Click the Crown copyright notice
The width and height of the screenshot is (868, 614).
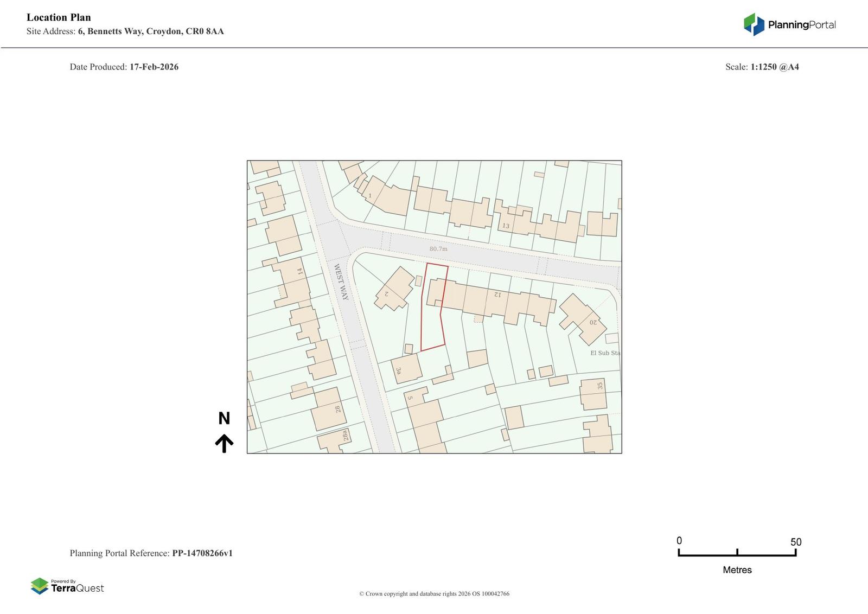pos(434,594)
